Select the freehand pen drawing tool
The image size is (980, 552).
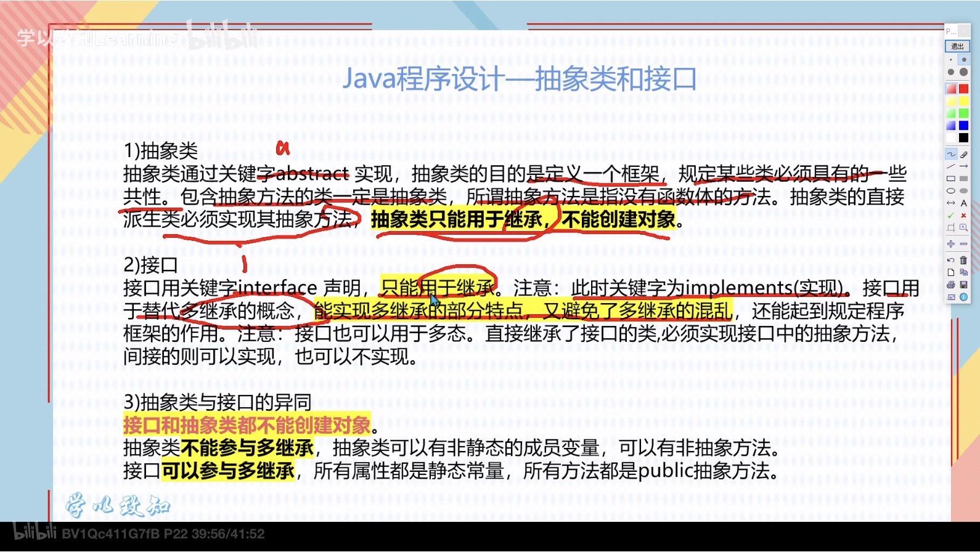pyautogui.click(x=951, y=155)
